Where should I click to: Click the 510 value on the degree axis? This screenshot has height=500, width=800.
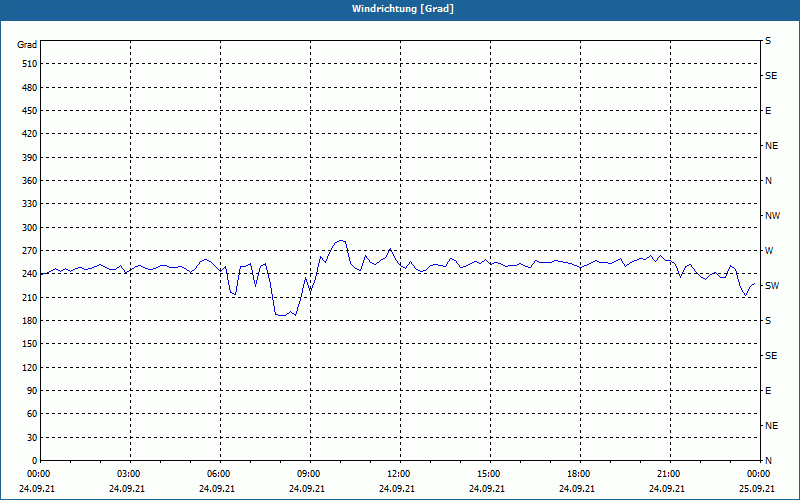(29, 64)
